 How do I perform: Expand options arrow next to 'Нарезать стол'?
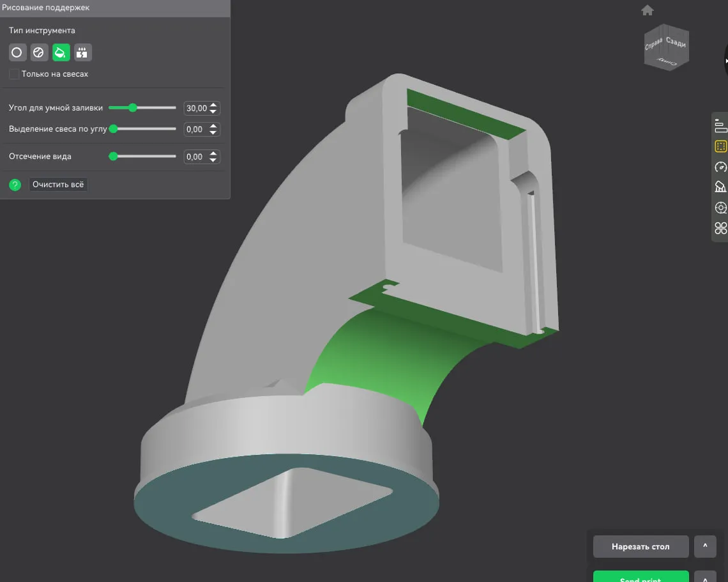click(705, 547)
